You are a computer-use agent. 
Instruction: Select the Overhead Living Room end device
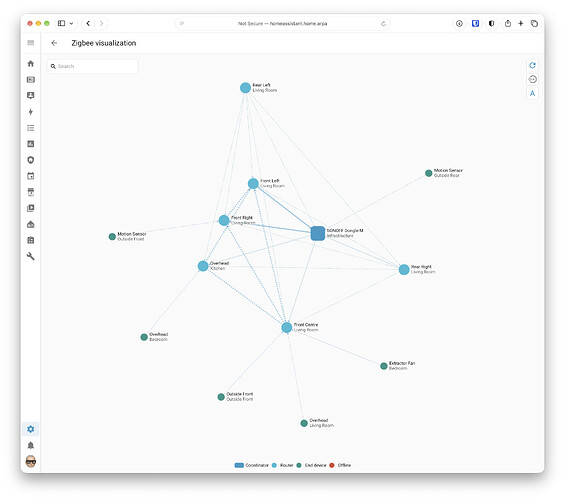pos(304,423)
